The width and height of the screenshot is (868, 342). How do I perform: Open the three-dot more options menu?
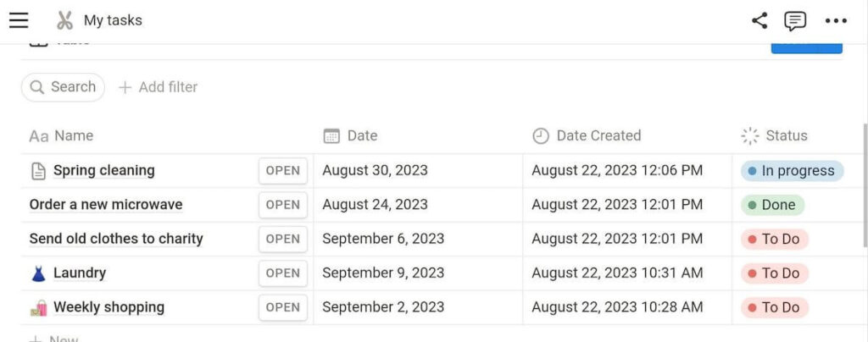(x=836, y=20)
